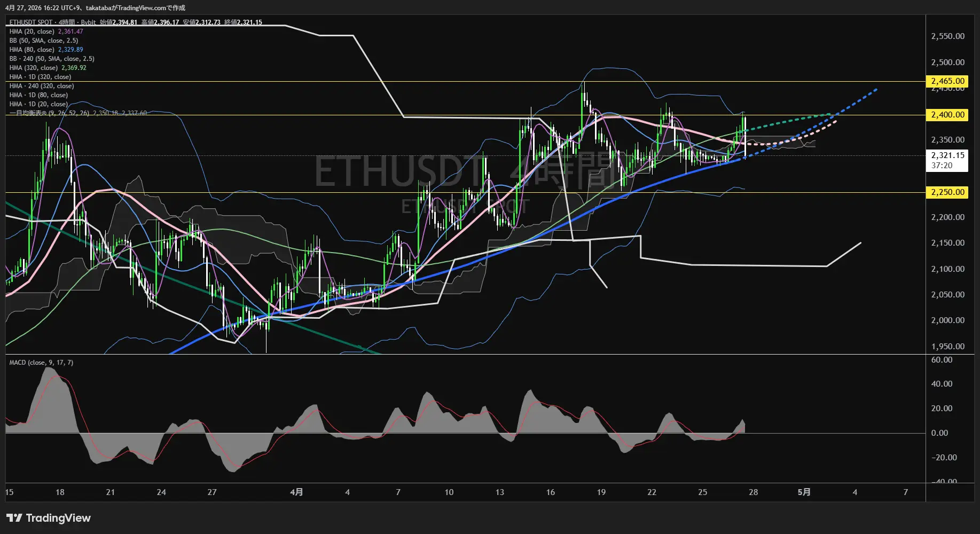The height and width of the screenshot is (534, 980).
Task: Select the BB (50, SMA, close, 2.5) legend
Action: 44,41
